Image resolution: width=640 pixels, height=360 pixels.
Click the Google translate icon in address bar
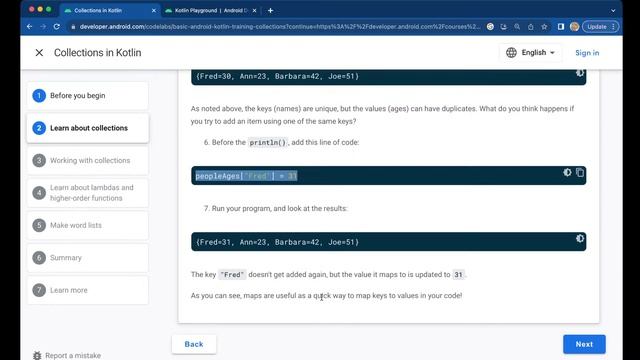[x=490, y=27]
